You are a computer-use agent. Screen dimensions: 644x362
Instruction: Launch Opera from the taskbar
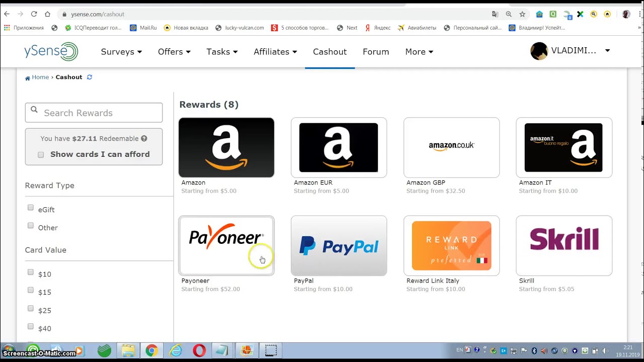[199, 350]
